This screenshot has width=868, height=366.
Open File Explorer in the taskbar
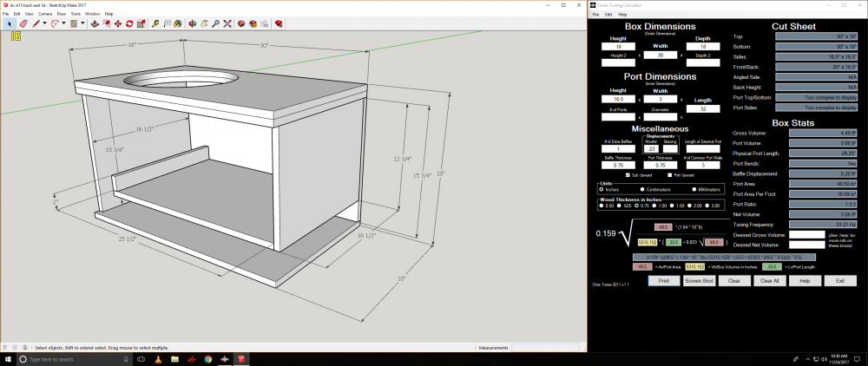point(174,359)
